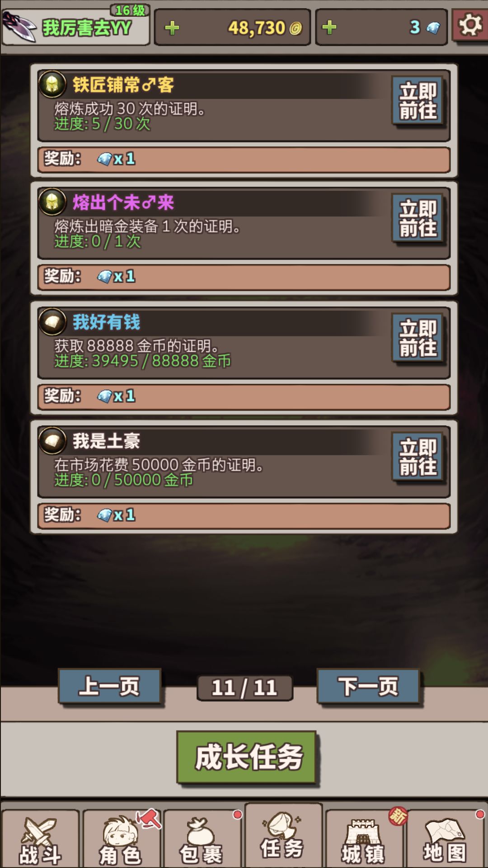Go to next page with 下一页
This screenshot has width=488, height=868.
point(368,686)
